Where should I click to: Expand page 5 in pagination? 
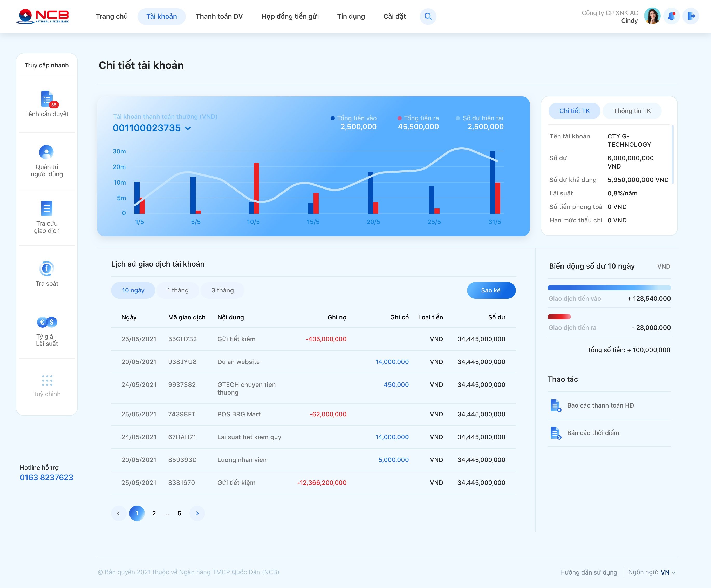click(180, 513)
